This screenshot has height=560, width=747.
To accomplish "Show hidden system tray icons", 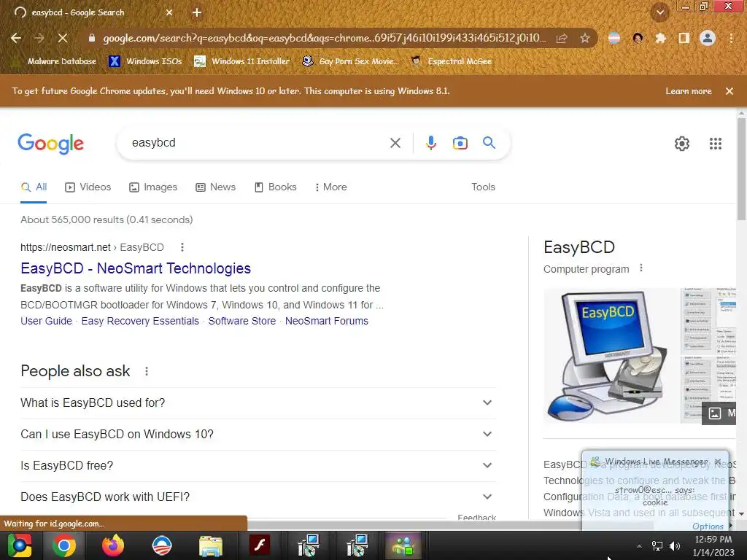I will [x=639, y=546].
